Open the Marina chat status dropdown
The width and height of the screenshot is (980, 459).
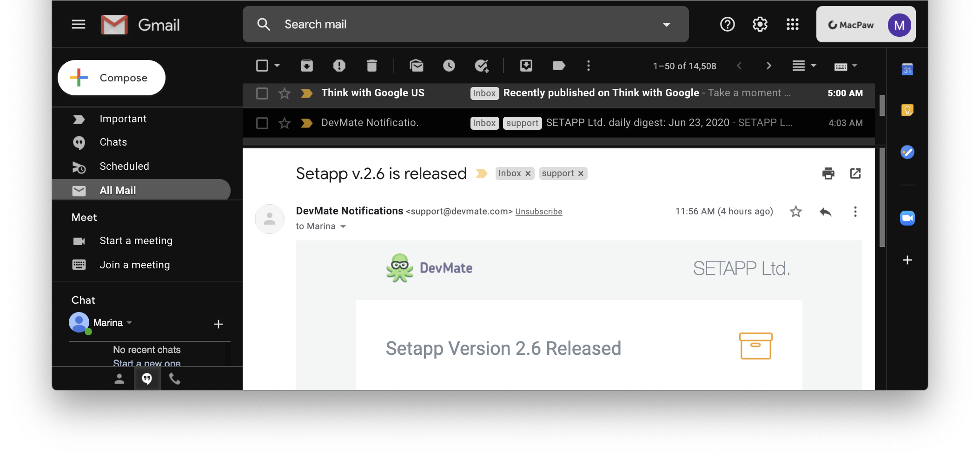(129, 323)
